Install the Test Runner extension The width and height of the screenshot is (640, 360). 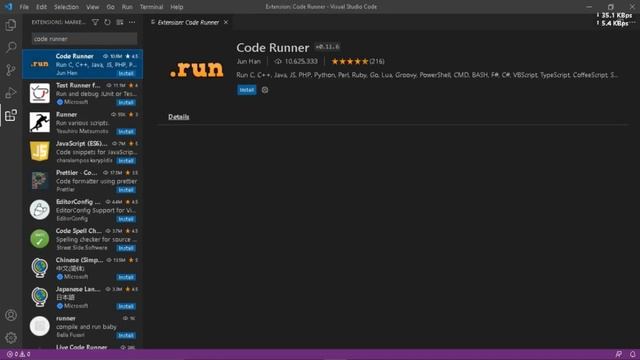coord(126,102)
